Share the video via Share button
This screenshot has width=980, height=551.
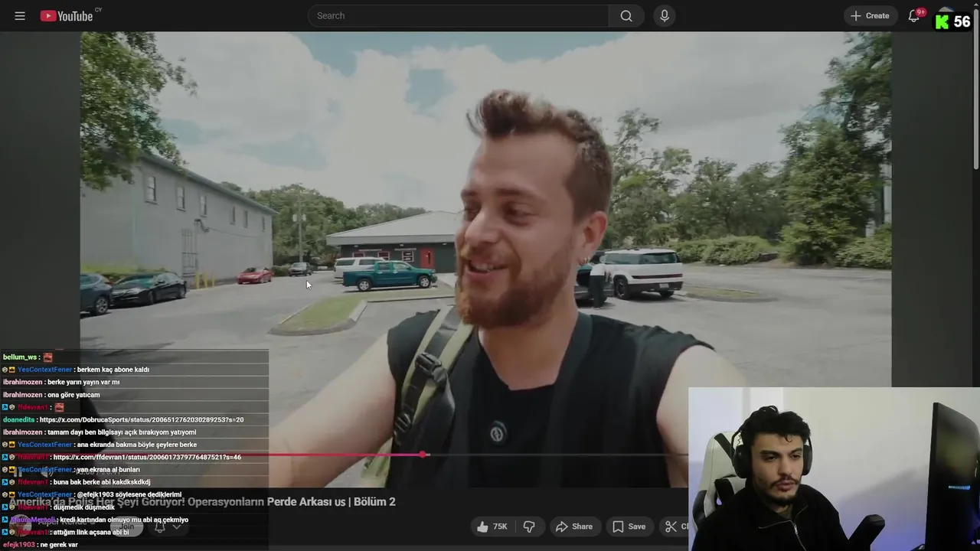coord(574,527)
